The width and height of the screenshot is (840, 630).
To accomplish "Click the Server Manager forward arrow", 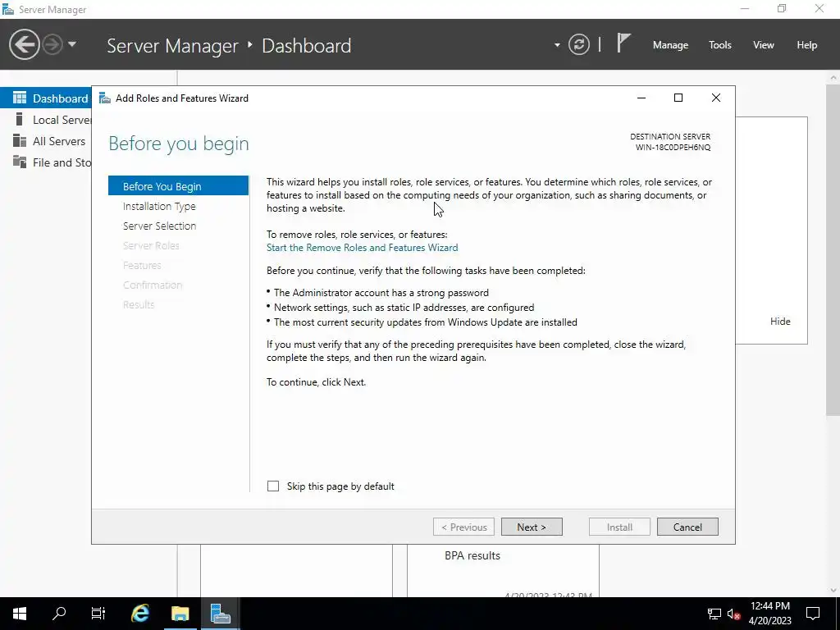I will [x=52, y=44].
